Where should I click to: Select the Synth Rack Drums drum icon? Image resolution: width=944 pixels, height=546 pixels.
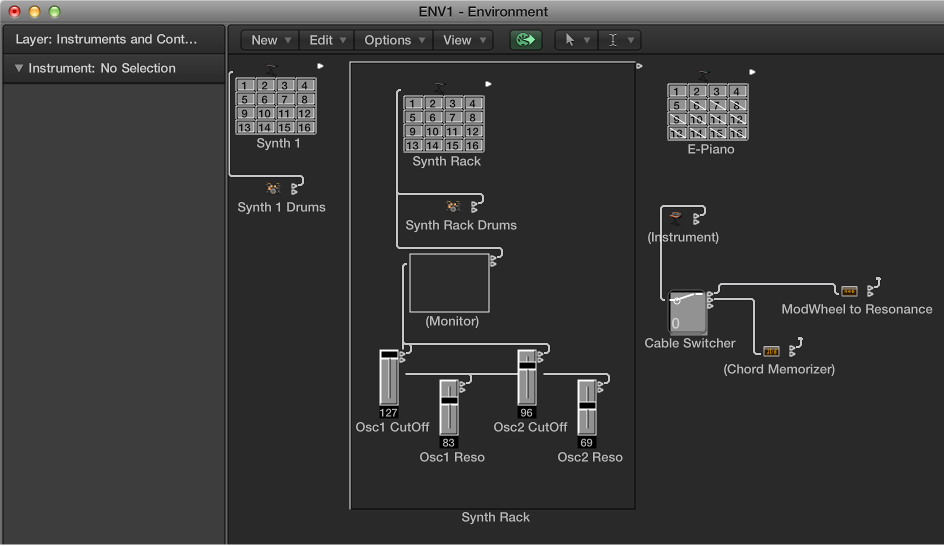[x=454, y=206]
